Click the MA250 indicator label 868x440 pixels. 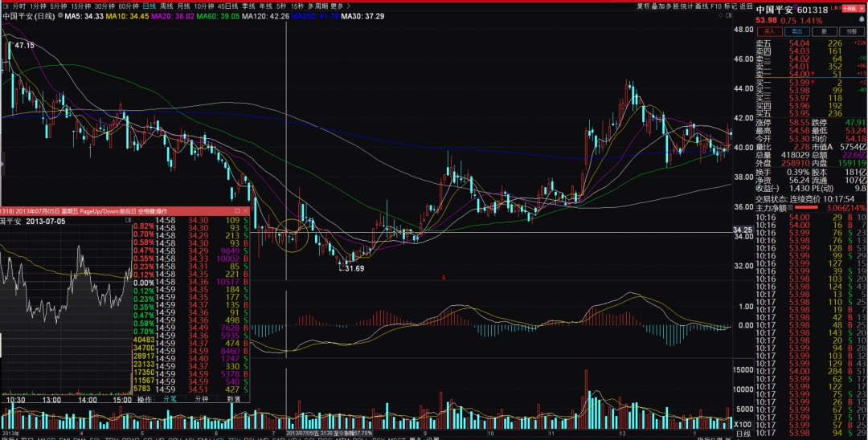[x=316, y=17]
